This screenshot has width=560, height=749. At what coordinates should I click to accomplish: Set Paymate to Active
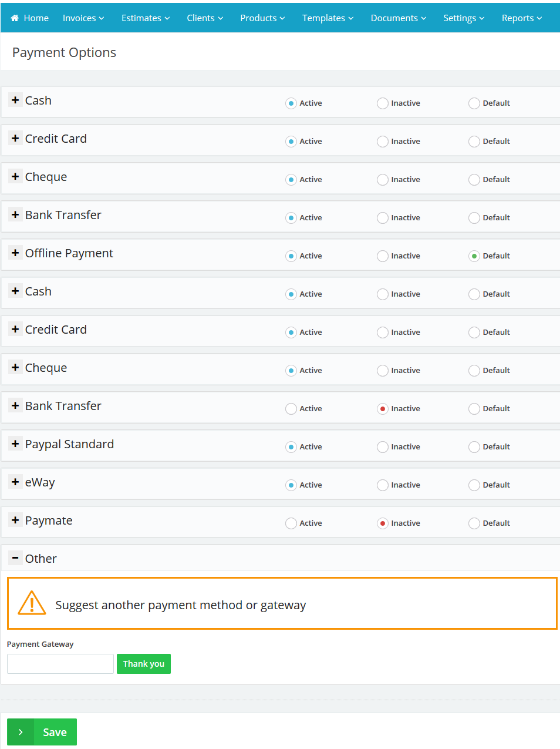tap(291, 523)
